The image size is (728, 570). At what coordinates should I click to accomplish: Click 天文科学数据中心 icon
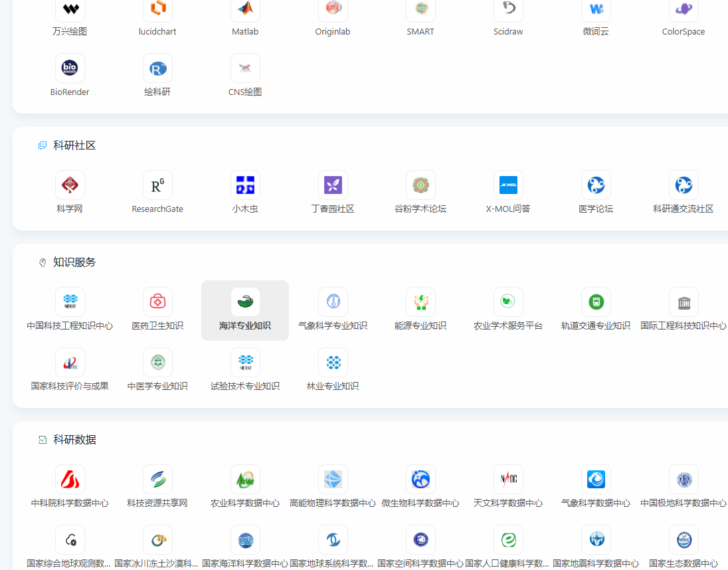click(508, 479)
